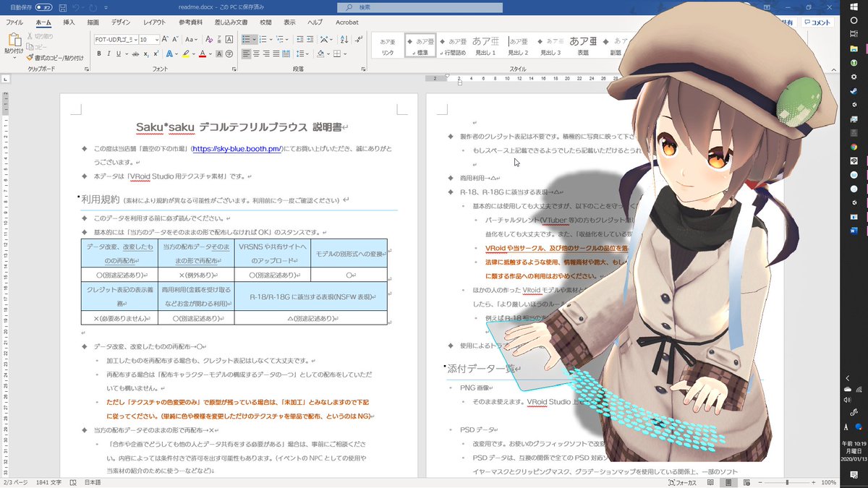Apply the 行間詰め style
The image size is (868, 488).
point(453,46)
